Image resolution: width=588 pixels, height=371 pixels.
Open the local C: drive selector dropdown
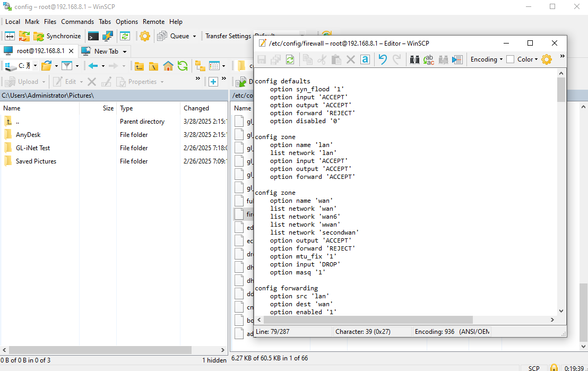pyautogui.click(x=21, y=66)
